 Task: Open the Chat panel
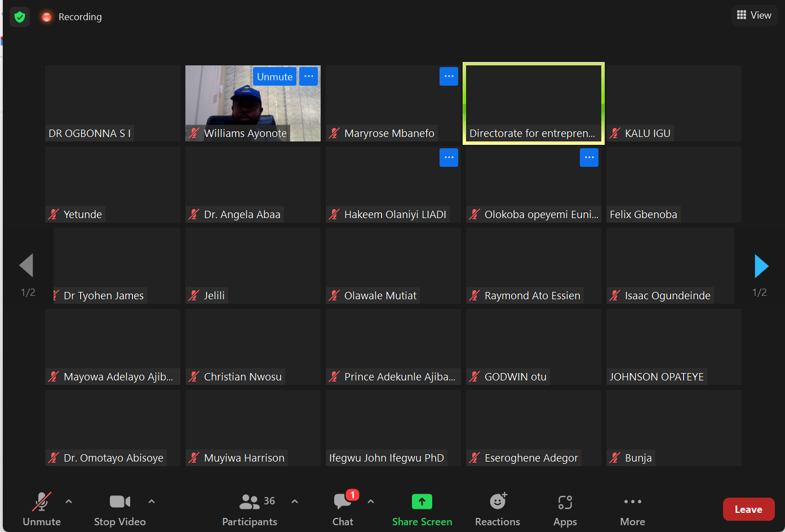[343, 509]
